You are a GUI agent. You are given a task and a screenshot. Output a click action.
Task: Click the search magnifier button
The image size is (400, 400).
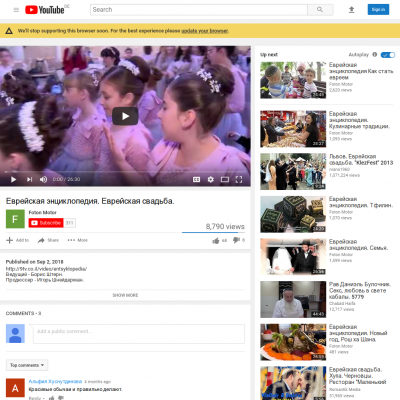tap(320, 10)
